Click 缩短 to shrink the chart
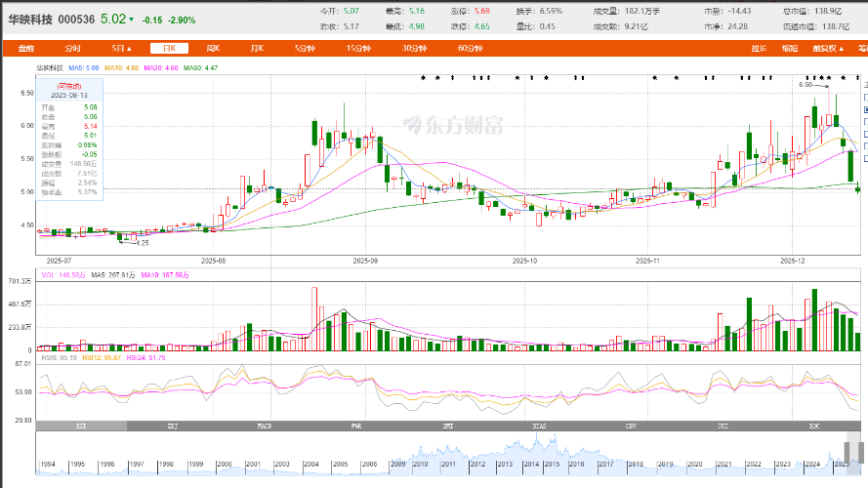 790,48
